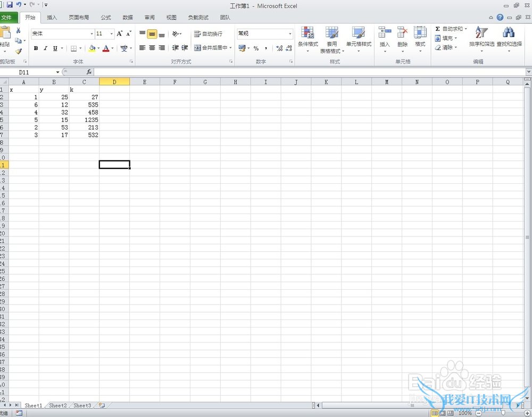Switch to the Sheet2 worksheet tab
Image resolution: width=532 pixels, height=417 pixels.
(x=57, y=405)
